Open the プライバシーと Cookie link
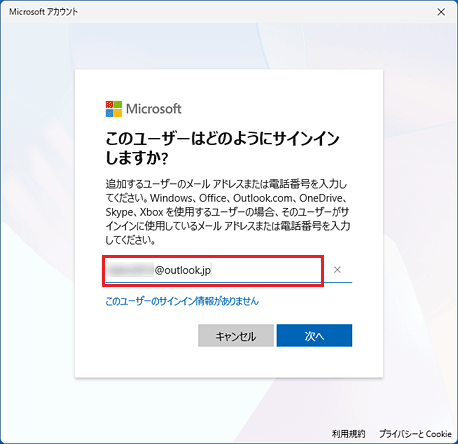Viewport: 458px width, 444px height. (415, 434)
